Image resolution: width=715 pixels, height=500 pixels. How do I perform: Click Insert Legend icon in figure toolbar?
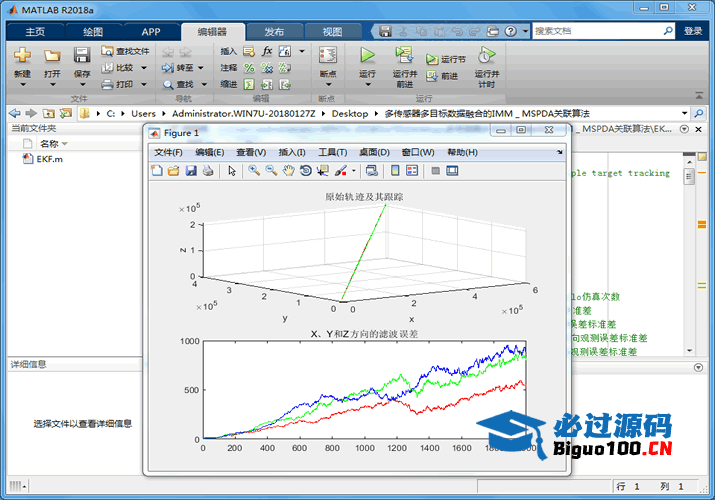(411, 171)
